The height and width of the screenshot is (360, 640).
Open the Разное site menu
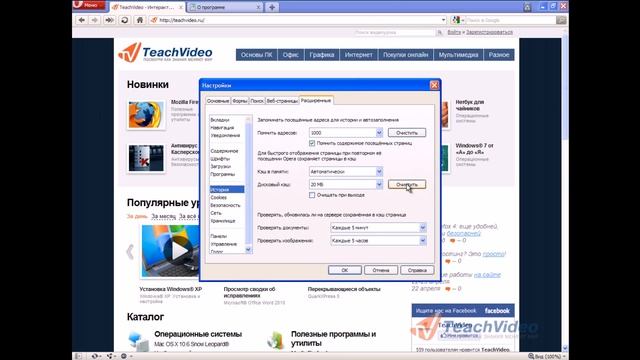499,55
